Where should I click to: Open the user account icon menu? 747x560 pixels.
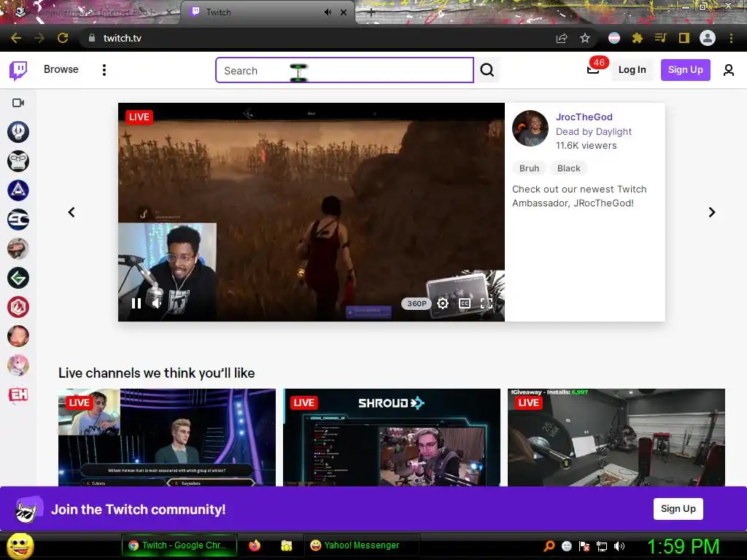(729, 70)
